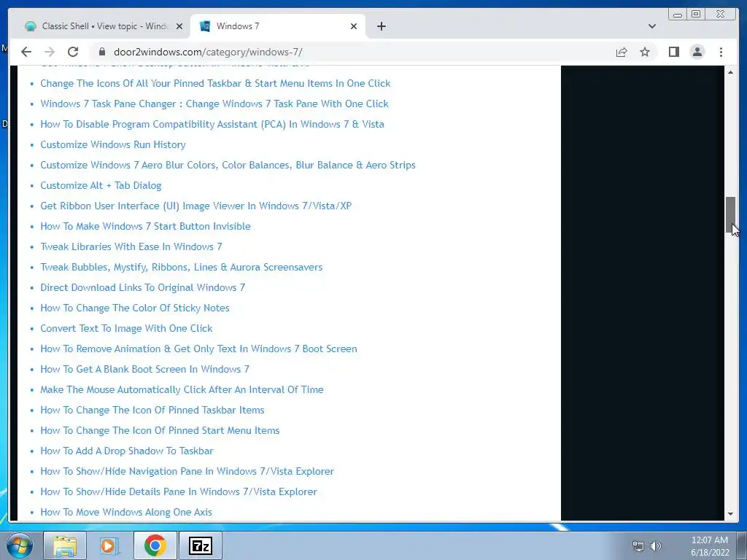Viewport: 747px width, 560px height.
Task: Click the scrollbar up arrow
Action: coord(730,72)
